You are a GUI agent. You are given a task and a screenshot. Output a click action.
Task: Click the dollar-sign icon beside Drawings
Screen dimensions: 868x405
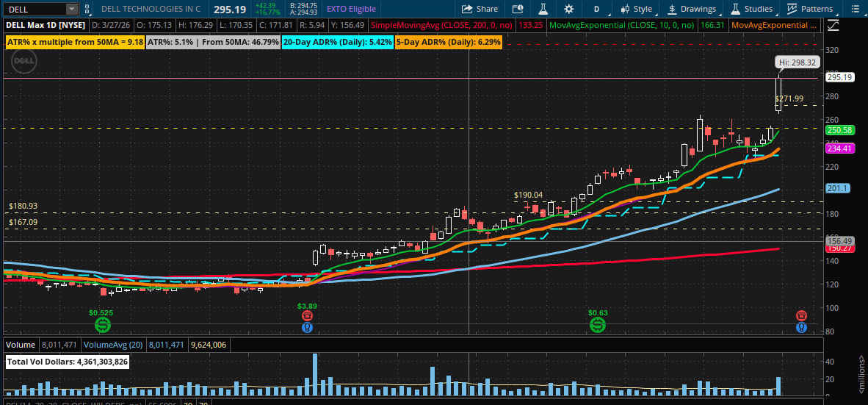point(672,9)
